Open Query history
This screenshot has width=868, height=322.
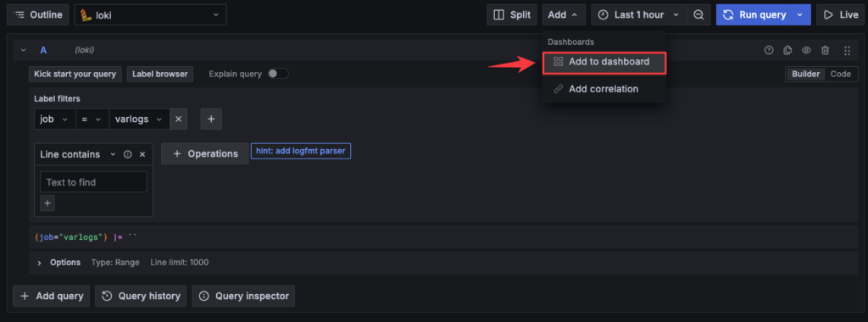[141, 296]
